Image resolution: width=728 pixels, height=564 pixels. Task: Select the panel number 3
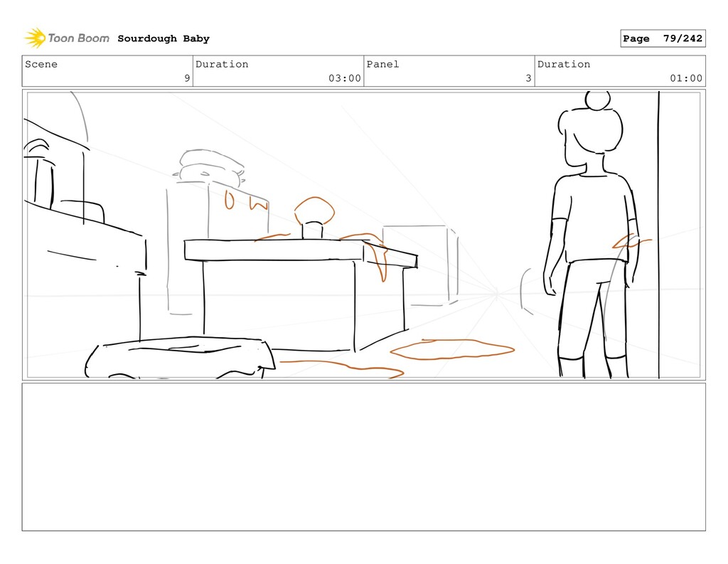[528, 78]
